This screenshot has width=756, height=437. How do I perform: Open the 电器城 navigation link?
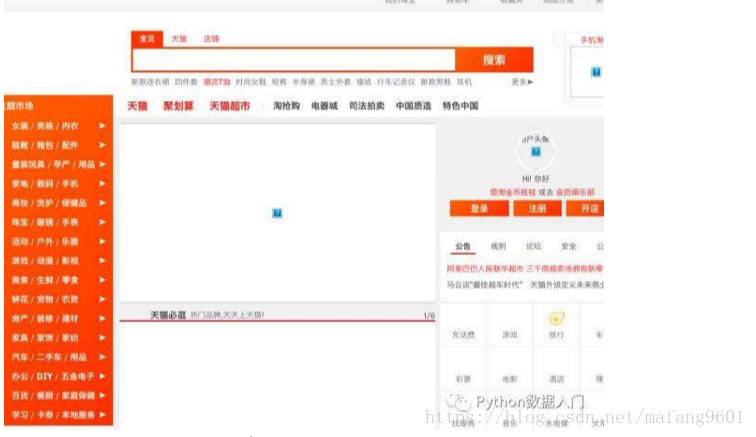coord(324,106)
